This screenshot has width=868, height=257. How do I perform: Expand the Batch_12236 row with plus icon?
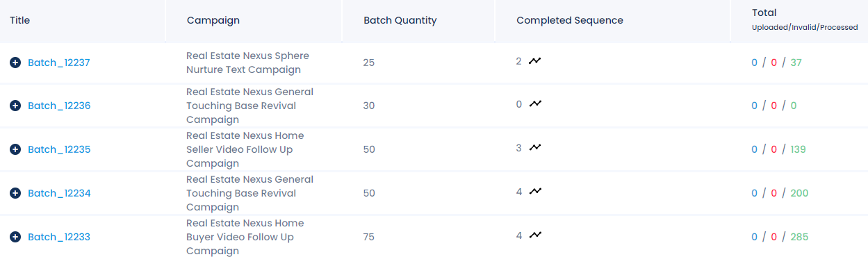[x=15, y=106]
